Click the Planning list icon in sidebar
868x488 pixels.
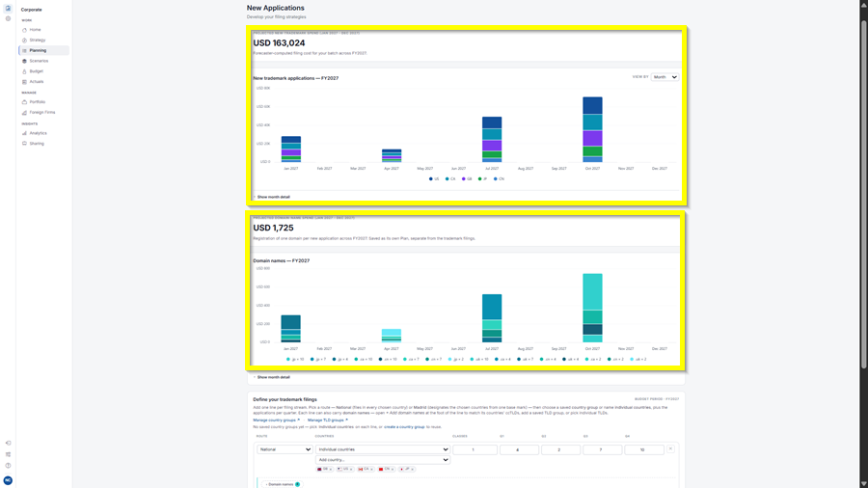24,50
